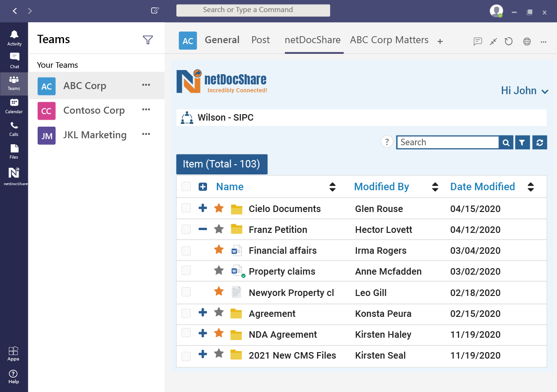Click the netDocShare search magnifier button
This screenshot has height=392, width=557.
pyautogui.click(x=506, y=142)
